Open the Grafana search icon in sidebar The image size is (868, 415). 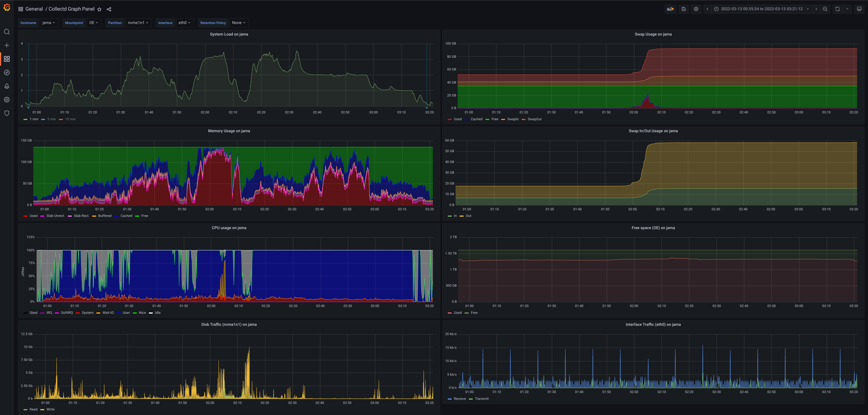coord(7,32)
